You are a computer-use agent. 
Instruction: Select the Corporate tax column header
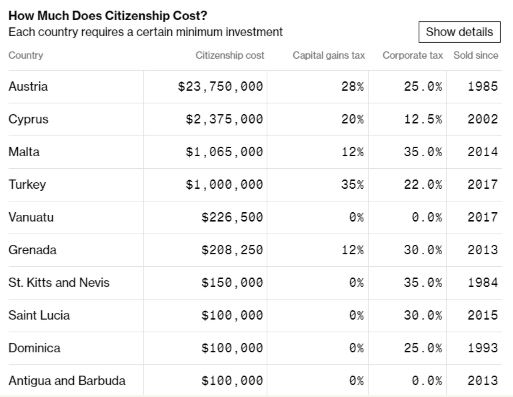point(413,55)
